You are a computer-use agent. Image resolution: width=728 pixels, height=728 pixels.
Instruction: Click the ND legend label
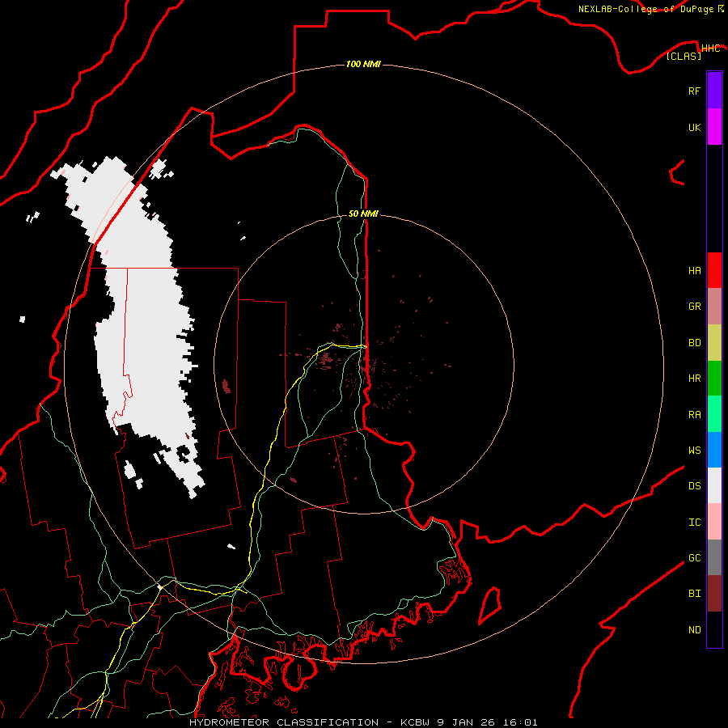click(x=694, y=630)
